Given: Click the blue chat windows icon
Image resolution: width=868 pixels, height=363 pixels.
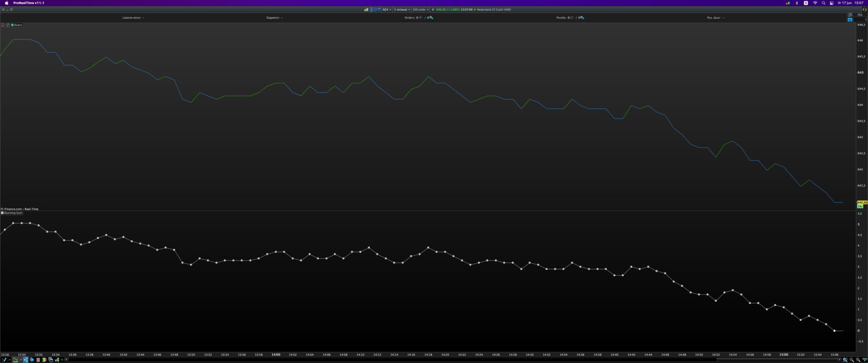Looking at the screenshot, I should pyautogui.click(x=32, y=360).
